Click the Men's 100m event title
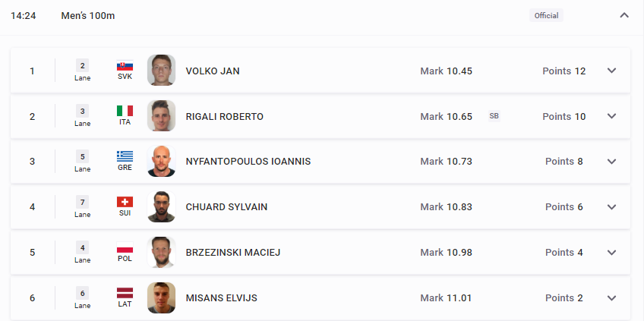 [x=88, y=16]
